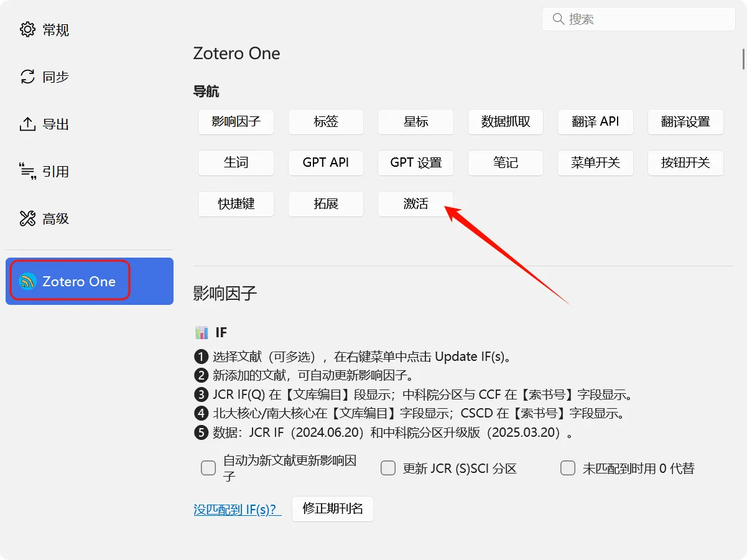Open the 没匹配到 IF(s)? link
747x560 pixels.
coord(238,509)
